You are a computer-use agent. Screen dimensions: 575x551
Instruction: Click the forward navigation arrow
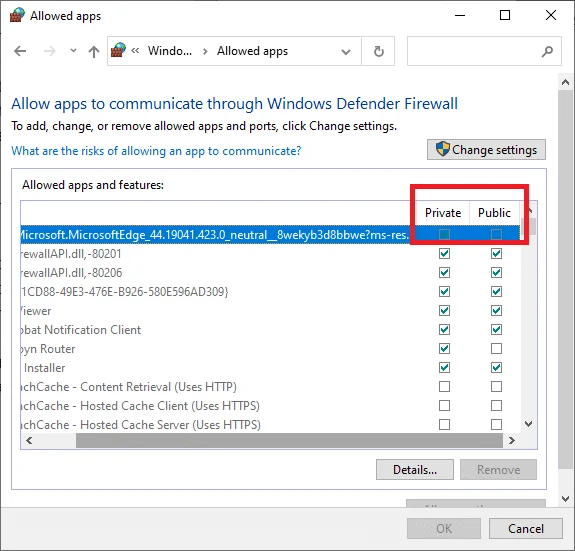point(50,51)
